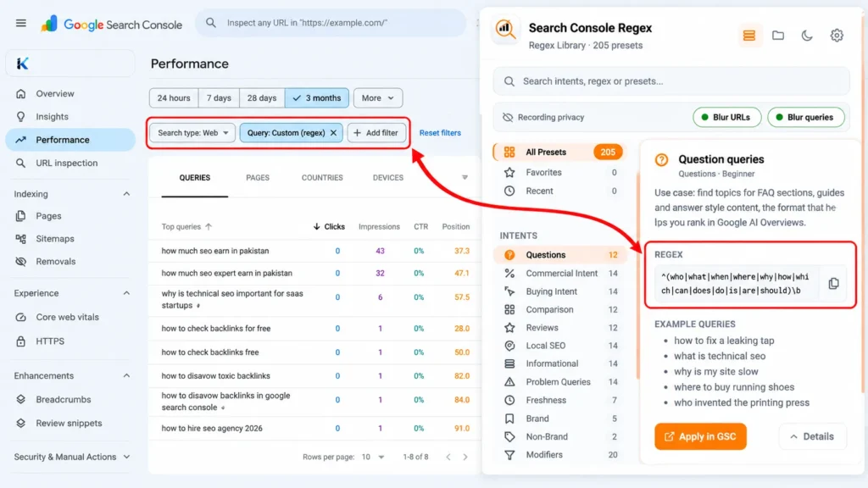Click the Search Console Regex extension logo
868x488 pixels.
click(x=505, y=30)
